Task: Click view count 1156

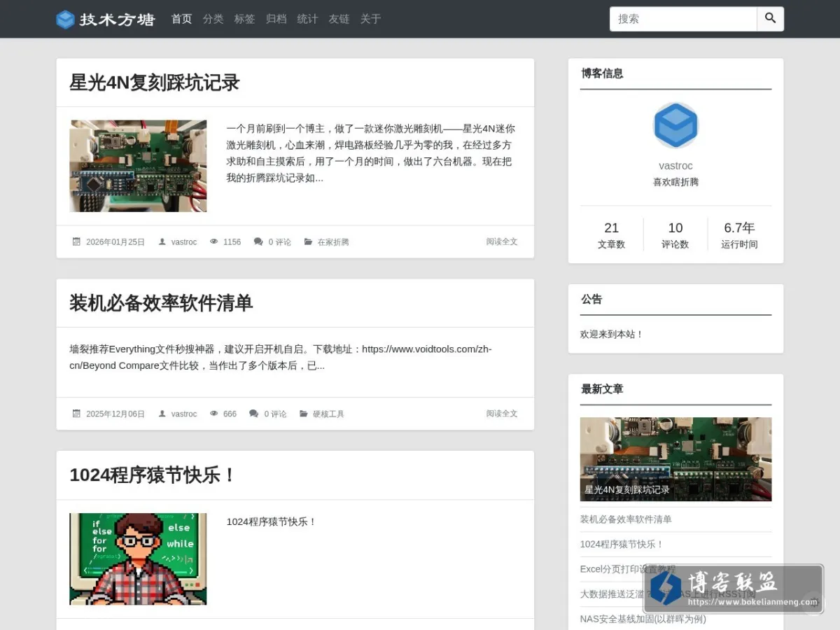Action: (232, 242)
